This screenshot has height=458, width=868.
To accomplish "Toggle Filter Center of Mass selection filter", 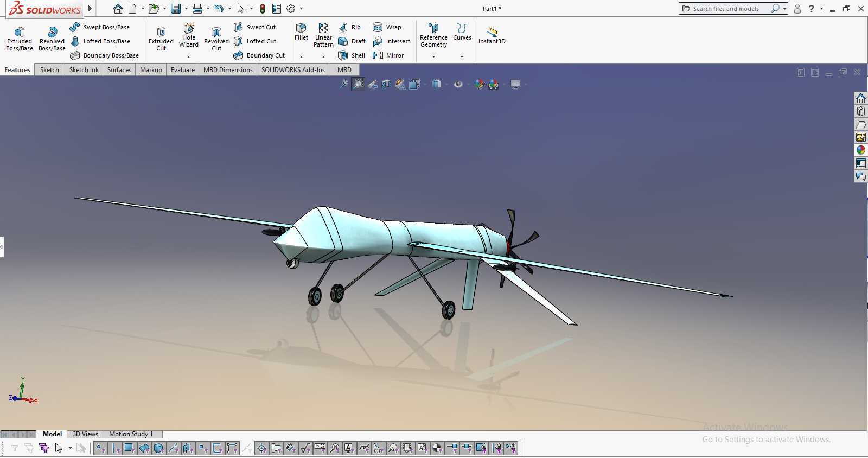I will click(x=437, y=448).
